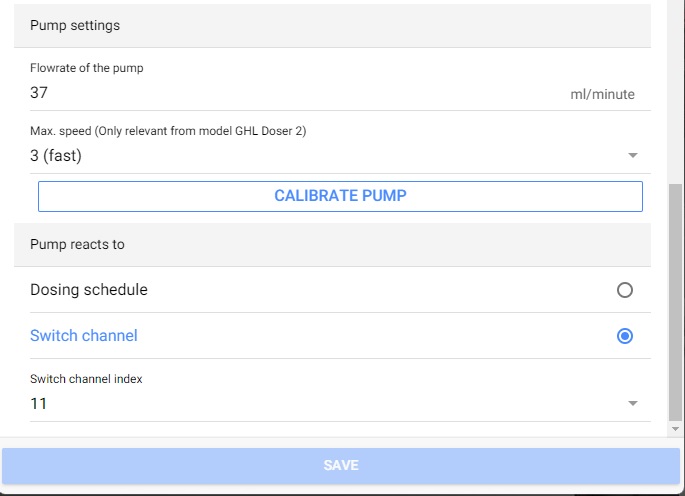Edit the pump flowrate value 37
This screenshot has height=496, width=685.
click(39, 93)
